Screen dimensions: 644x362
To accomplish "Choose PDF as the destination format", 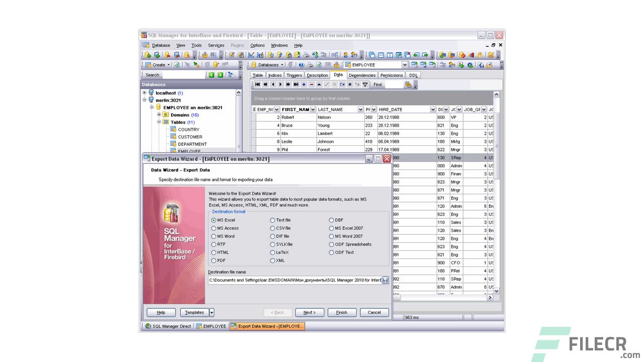I will 214,260.
